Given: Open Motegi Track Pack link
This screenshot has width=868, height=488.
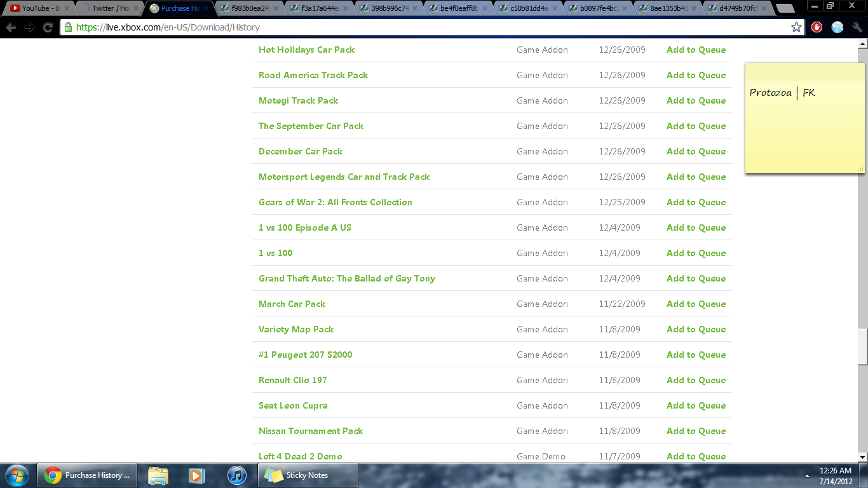Looking at the screenshot, I should tap(298, 100).
